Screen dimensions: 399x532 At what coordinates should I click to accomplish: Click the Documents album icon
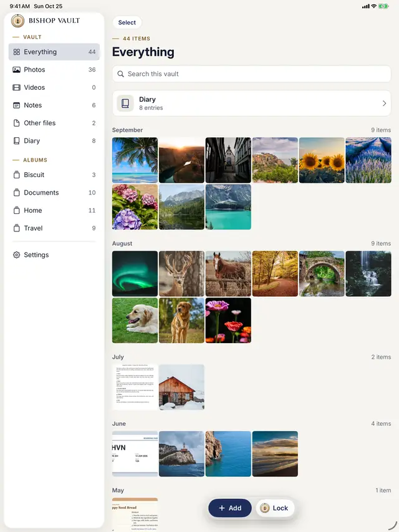(x=16, y=192)
